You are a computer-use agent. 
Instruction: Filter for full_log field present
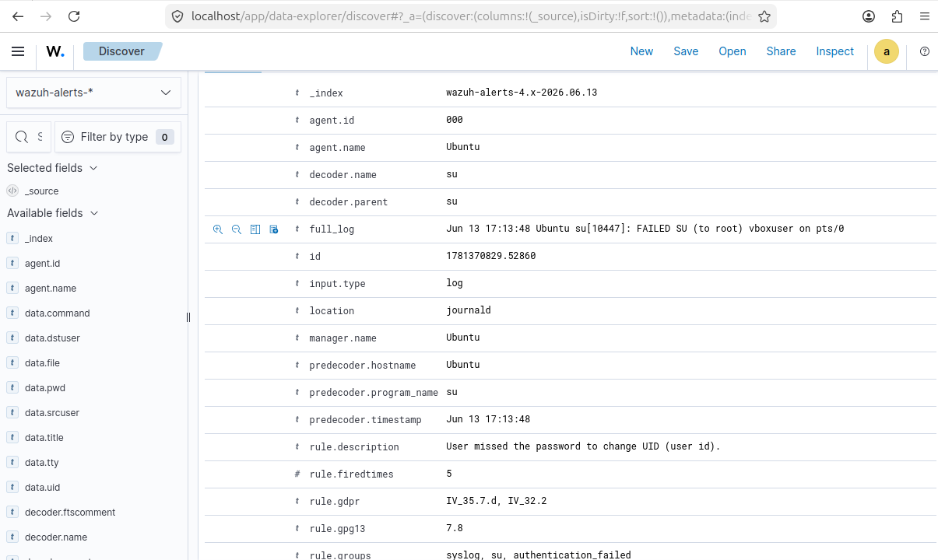point(274,229)
